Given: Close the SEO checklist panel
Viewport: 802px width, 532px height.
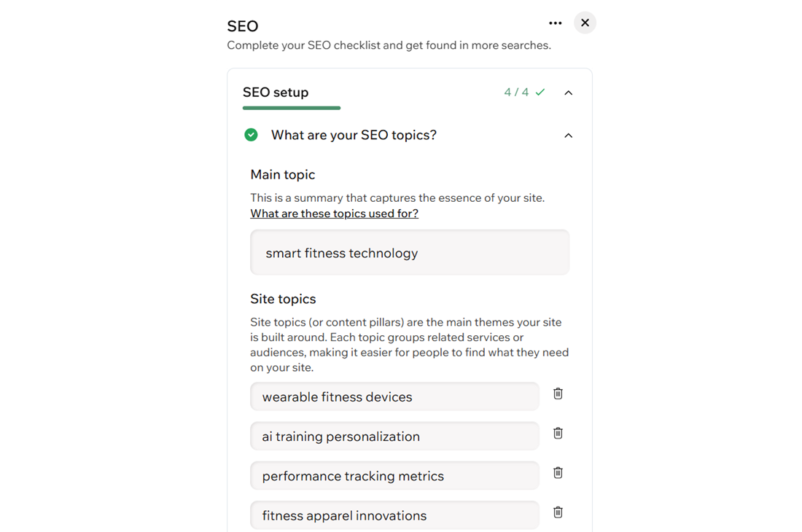Looking at the screenshot, I should point(585,23).
